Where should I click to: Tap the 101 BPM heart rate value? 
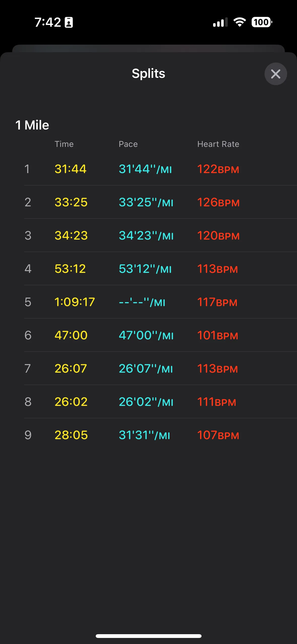pyautogui.click(x=217, y=335)
